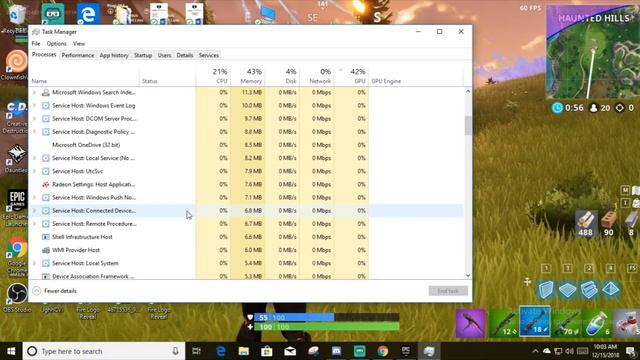Open Mail from the taskbar
This screenshot has width=640, height=360.
tap(290, 351)
